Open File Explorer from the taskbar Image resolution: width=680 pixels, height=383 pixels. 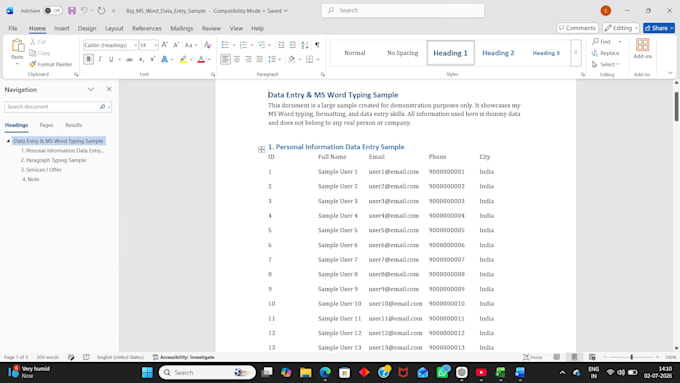pos(306,372)
